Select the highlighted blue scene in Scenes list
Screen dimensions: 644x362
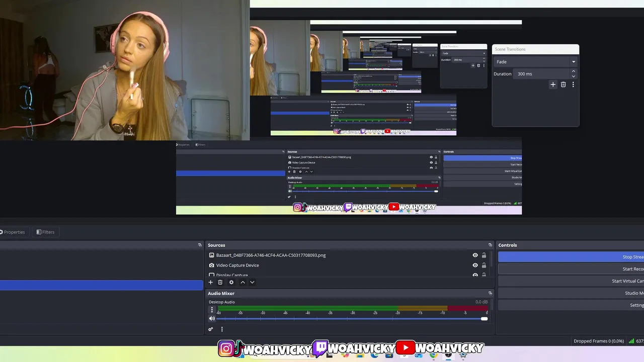coord(101,285)
